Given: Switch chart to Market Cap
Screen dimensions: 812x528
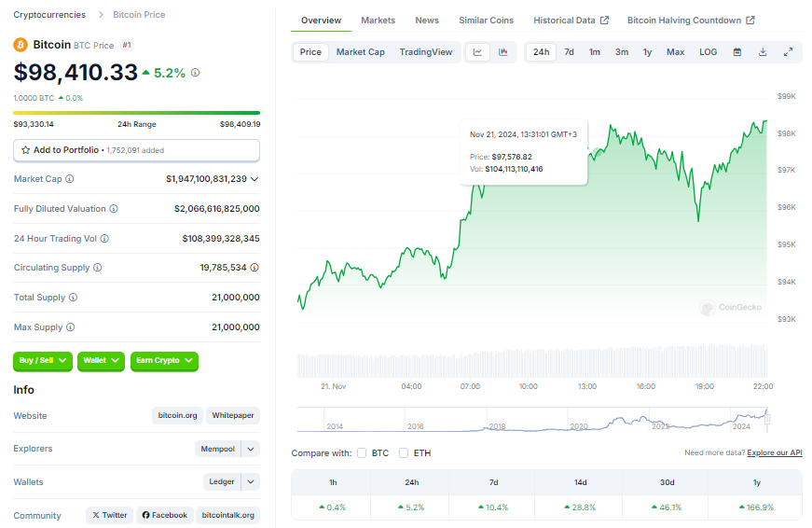Looking at the screenshot, I should (361, 52).
